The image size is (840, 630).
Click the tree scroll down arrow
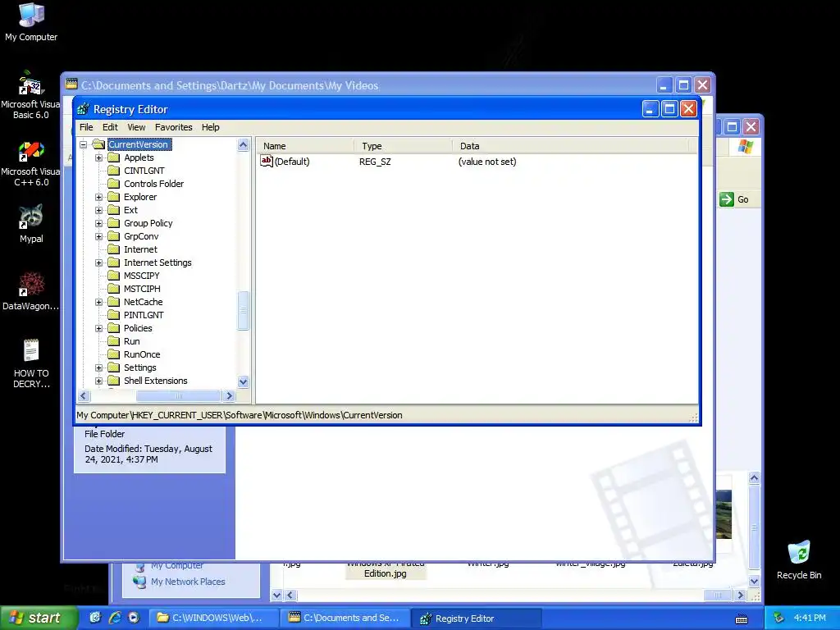coord(243,382)
